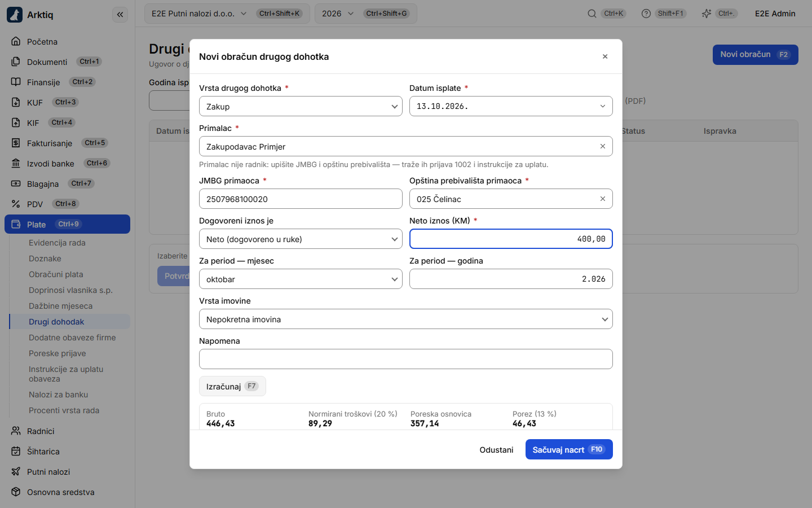Open the search icon in the top bar

[x=592, y=14]
